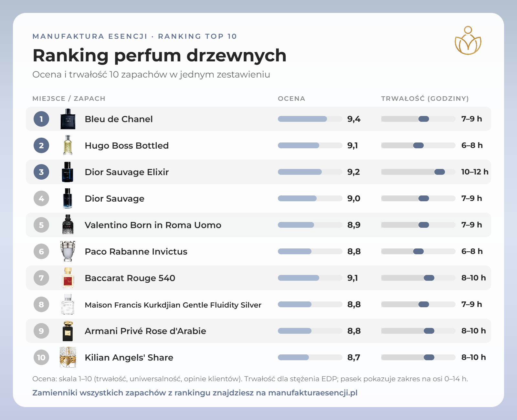Click the Valentino Born in Roma bottle image
The width and height of the screenshot is (517, 420).
68,225
